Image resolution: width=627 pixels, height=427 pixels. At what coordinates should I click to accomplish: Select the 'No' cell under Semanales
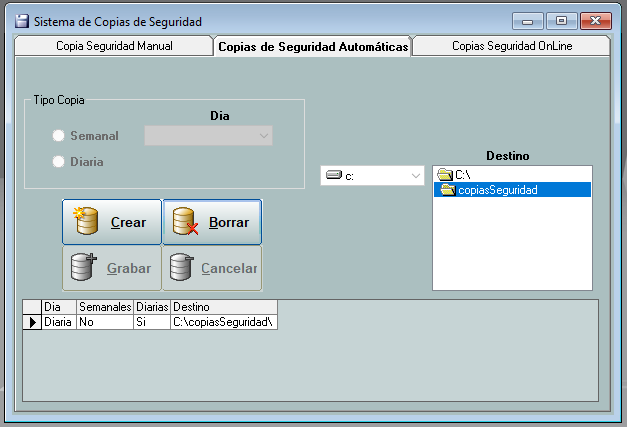click(x=105, y=322)
